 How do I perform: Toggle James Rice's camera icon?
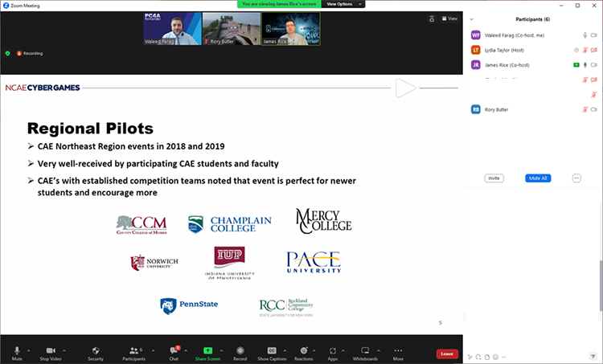click(594, 65)
